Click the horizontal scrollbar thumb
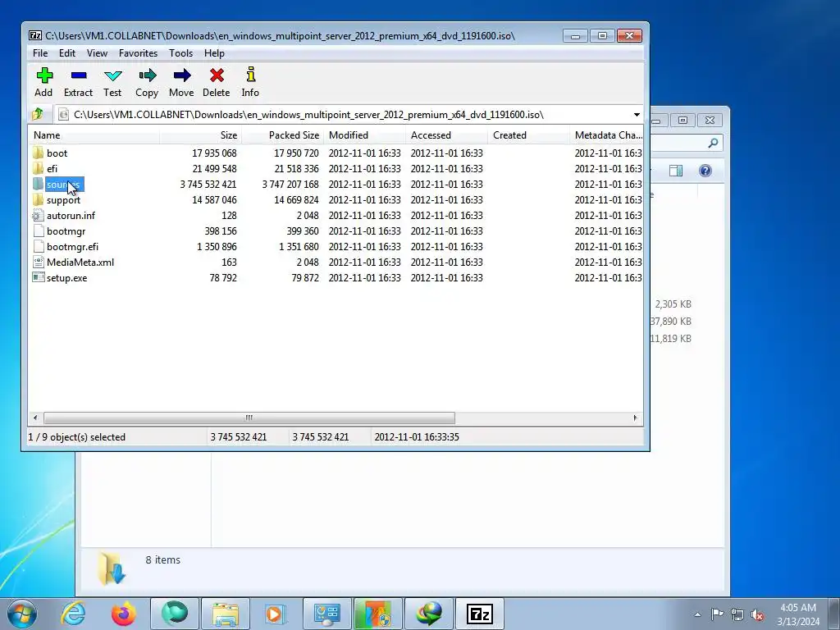This screenshot has height=630, width=840. tap(249, 418)
